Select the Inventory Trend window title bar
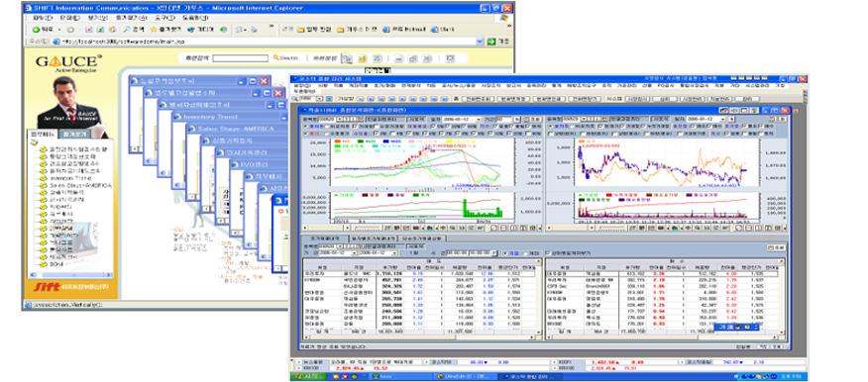The image size is (868, 382). coord(228,117)
